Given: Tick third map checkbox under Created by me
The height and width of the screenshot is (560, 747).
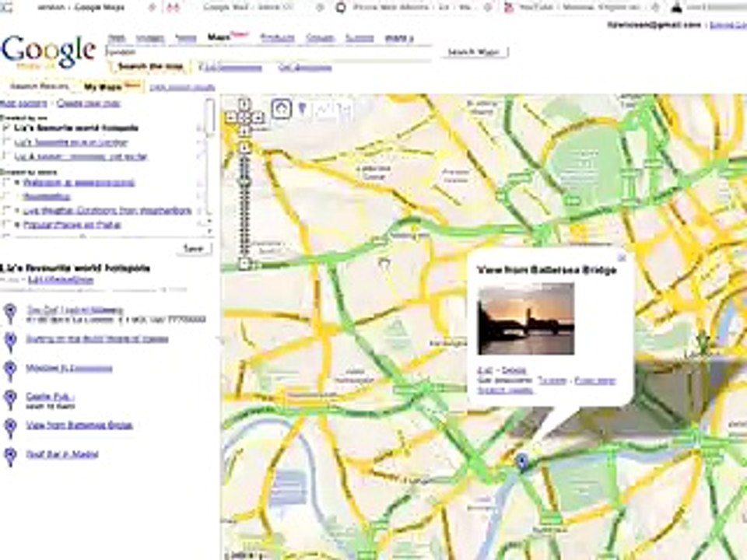Looking at the screenshot, I should [x=7, y=156].
